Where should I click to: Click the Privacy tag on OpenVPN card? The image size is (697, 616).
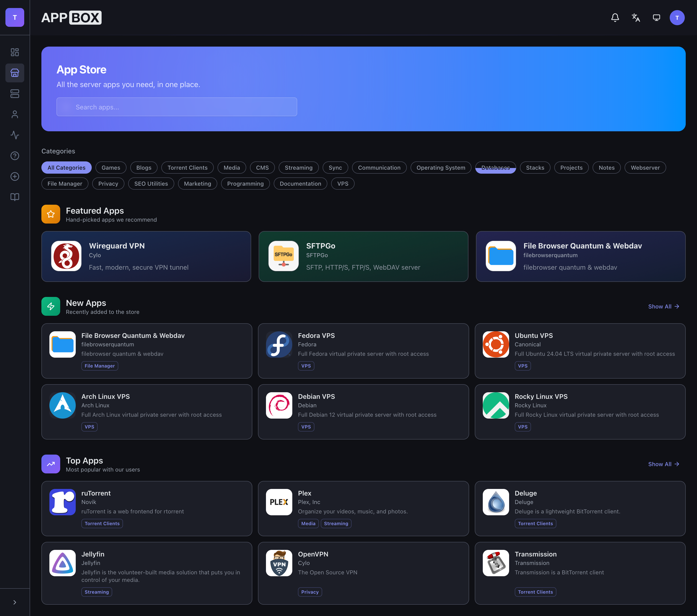(x=310, y=592)
